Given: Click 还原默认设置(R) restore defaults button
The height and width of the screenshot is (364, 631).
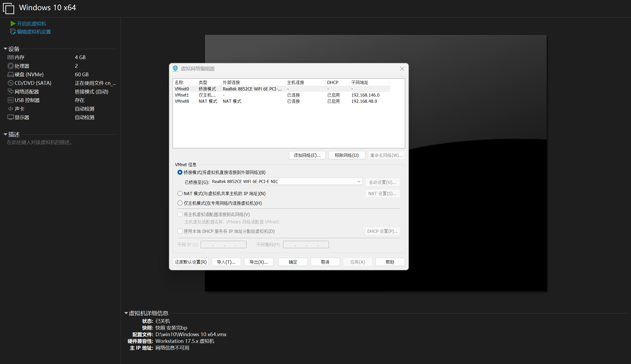Looking at the screenshot, I should [191, 262].
